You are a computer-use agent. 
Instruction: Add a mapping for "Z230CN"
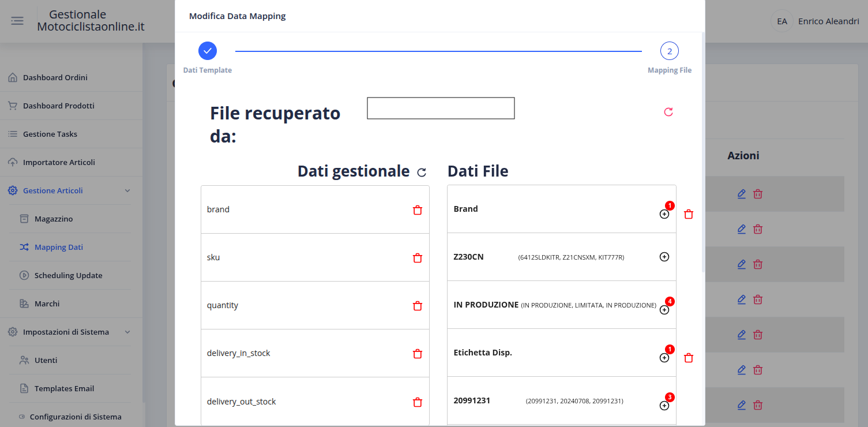pyautogui.click(x=664, y=257)
